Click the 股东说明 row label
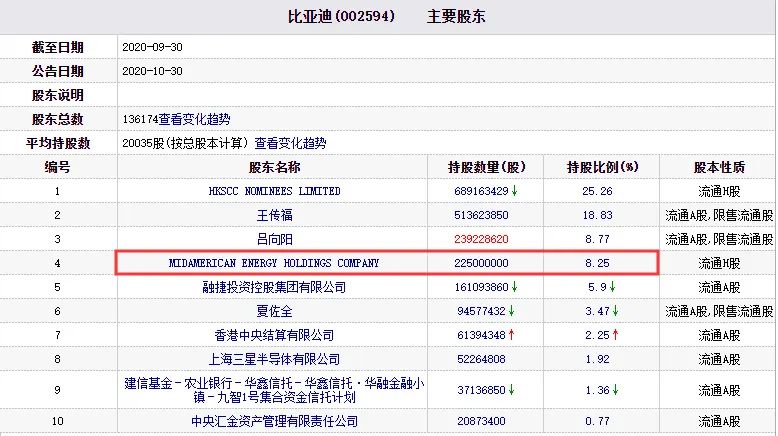Screen dimensions: 778x436 [x=58, y=95]
